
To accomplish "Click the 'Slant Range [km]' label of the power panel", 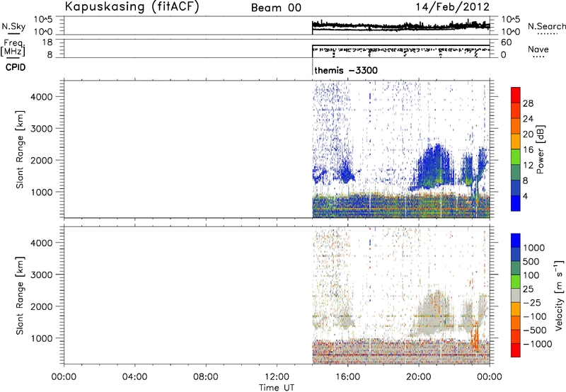I will tap(20, 149).
